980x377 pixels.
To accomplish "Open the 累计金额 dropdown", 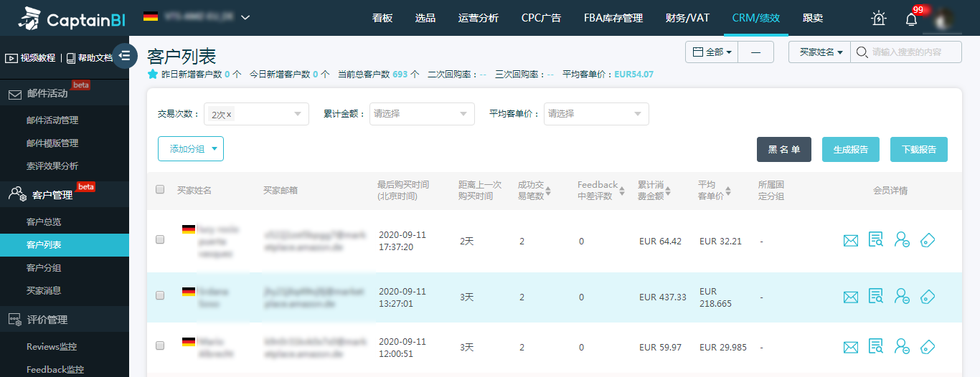I will [422, 114].
